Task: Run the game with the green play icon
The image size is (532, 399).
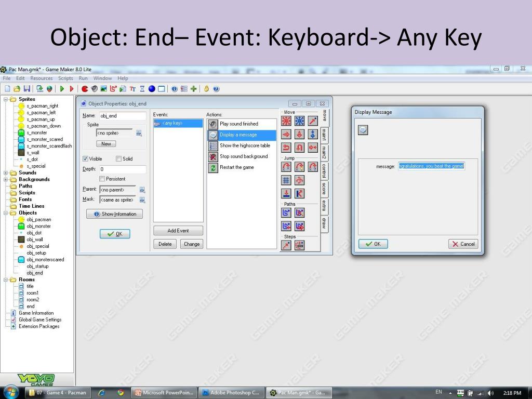Action: click(x=62, y=89)
